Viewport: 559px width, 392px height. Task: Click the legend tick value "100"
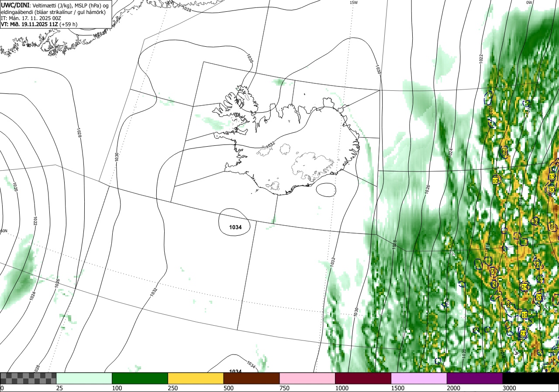(117, 388)
